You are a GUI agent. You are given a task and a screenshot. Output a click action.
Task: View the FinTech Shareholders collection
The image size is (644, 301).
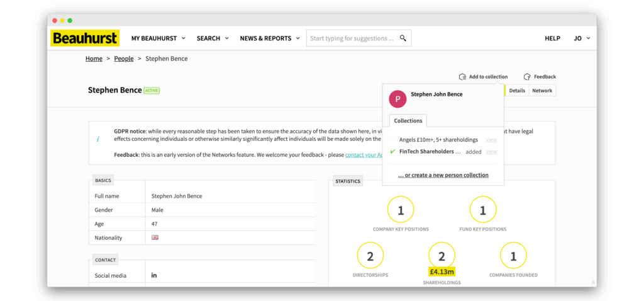pyautogui.click(x=491, y=152)
